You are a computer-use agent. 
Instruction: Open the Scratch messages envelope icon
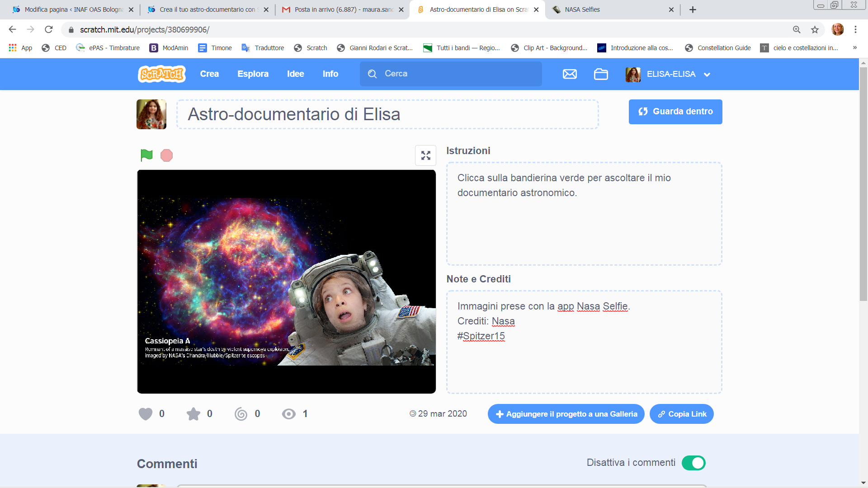click(570, 74)
